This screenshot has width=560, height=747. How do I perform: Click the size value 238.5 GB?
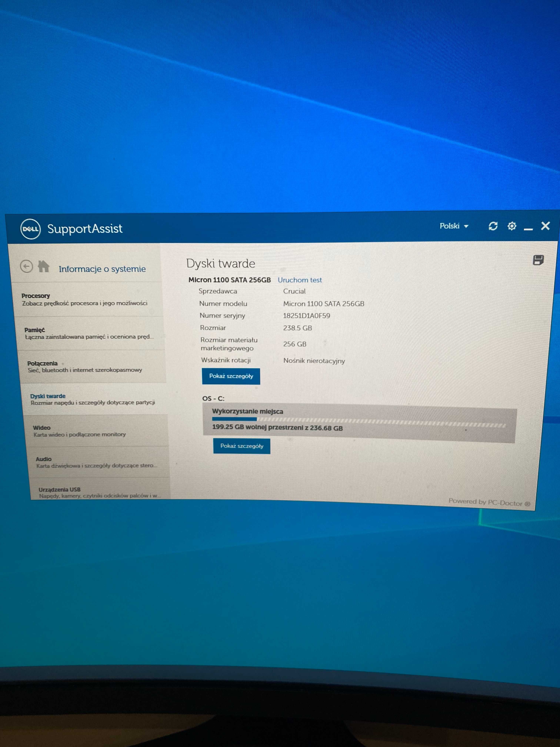tap(297, 328)
